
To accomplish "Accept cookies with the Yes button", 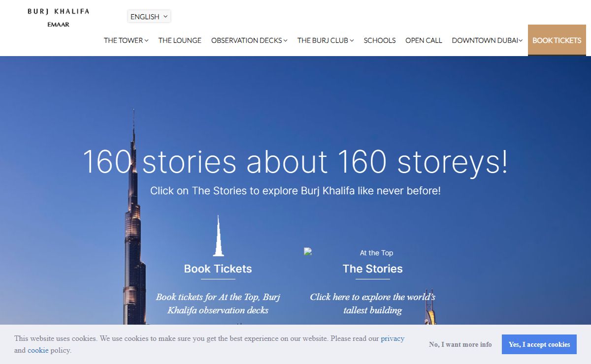I will [539, 344].
